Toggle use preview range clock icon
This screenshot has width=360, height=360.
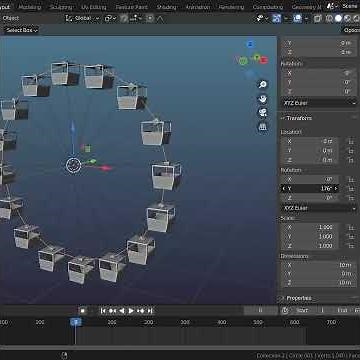coord(285,310)
